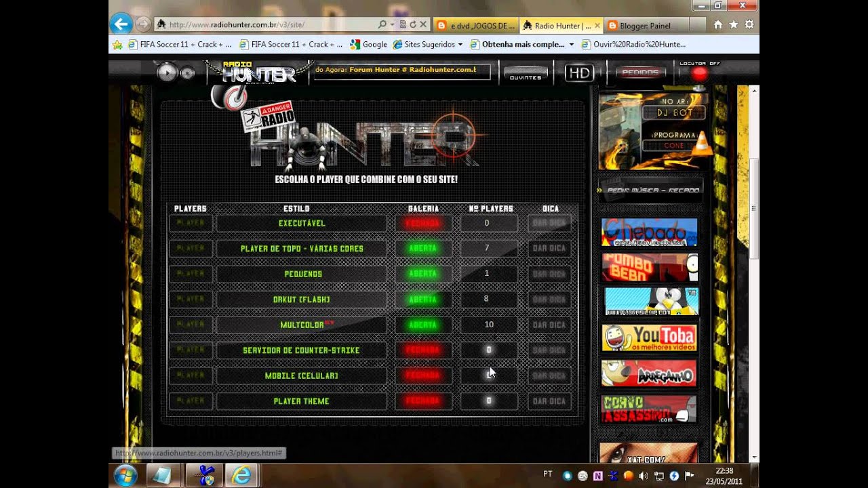Open the Google favorites bar link
868x488 pixels.
coord(368,44)
